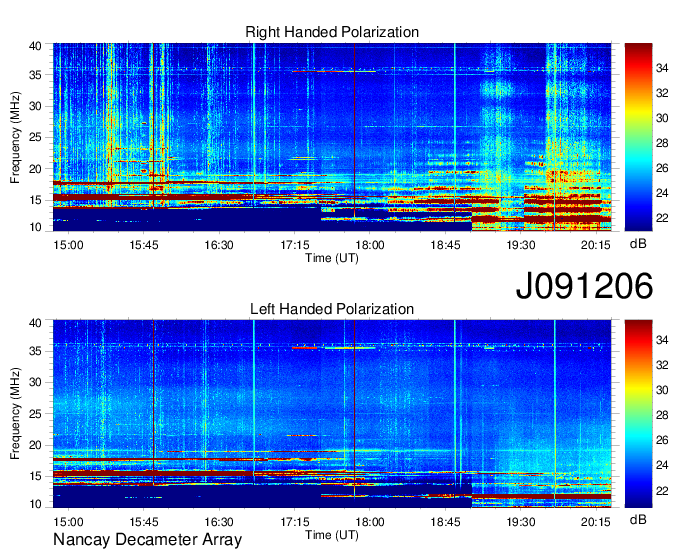Click the dB unit label under the top color bar
Image resolution: width=680 pixels, height=552 pixels.
638,244
